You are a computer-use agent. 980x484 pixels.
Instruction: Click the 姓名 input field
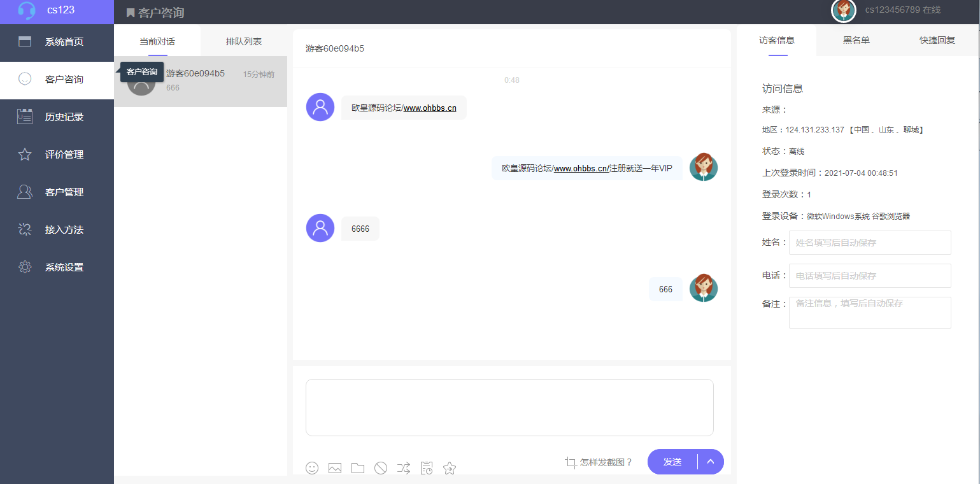tap(870, 243)
